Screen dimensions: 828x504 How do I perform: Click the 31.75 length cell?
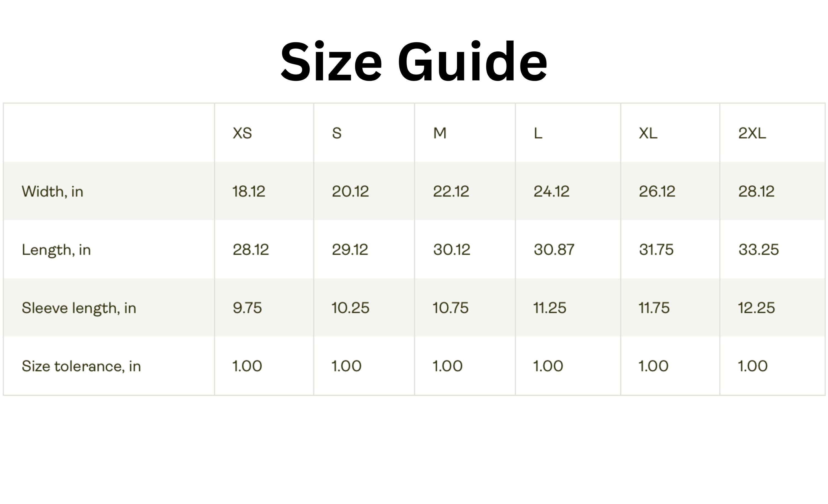656,249
